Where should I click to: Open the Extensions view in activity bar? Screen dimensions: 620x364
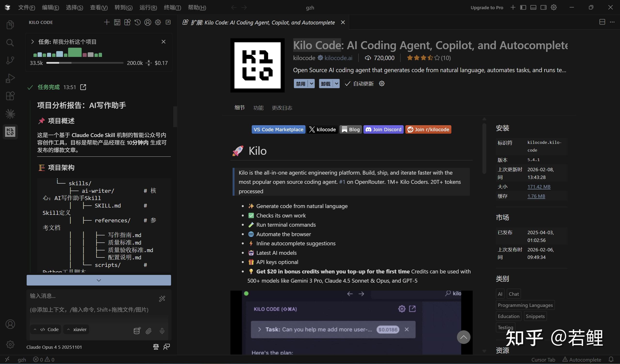[x=10, y=96]
